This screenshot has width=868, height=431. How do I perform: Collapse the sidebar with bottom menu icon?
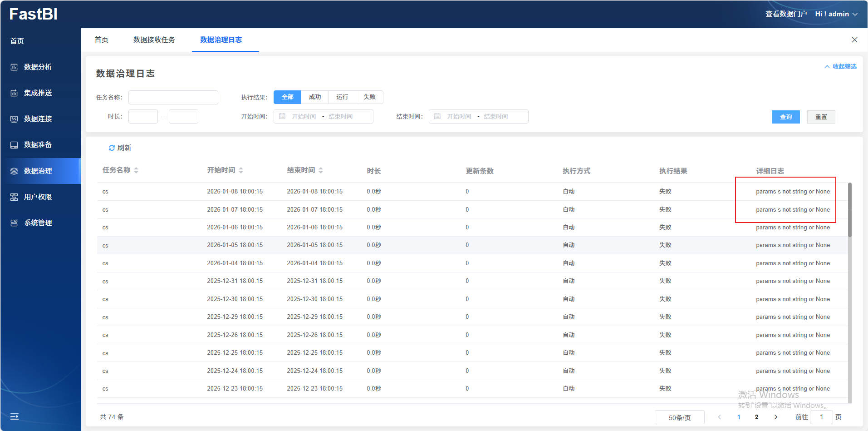(15, 416)
